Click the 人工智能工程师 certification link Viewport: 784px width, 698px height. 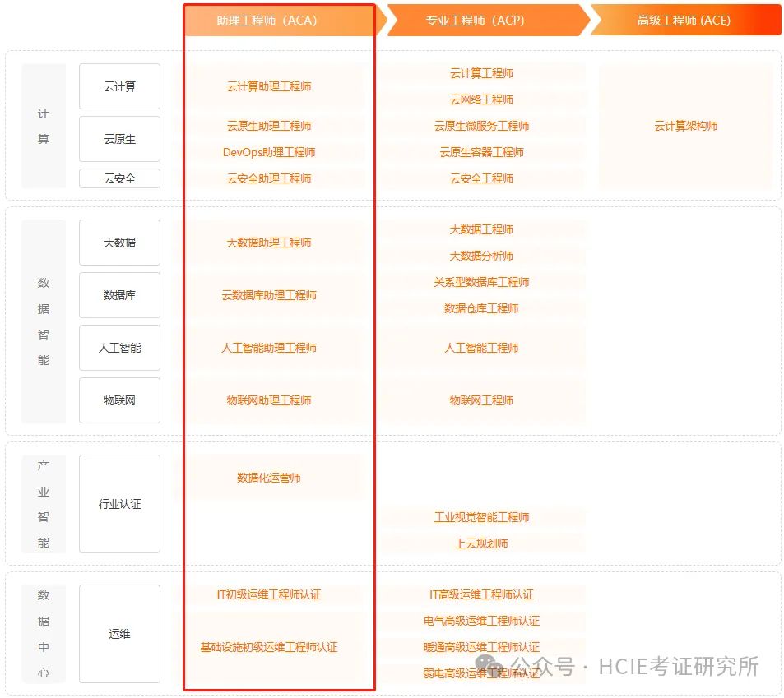pos(480,348)
